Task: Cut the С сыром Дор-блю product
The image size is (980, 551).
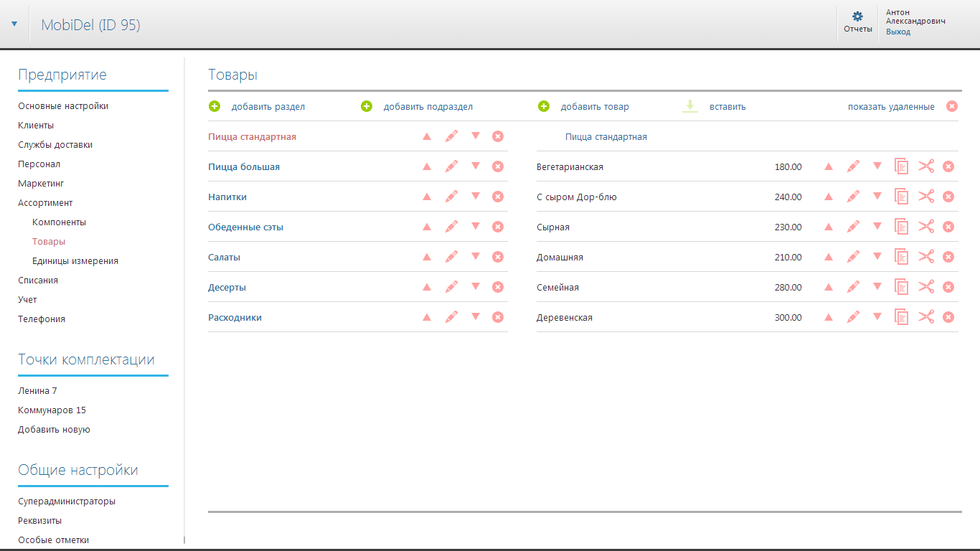Action: click(x=926, y=197)
